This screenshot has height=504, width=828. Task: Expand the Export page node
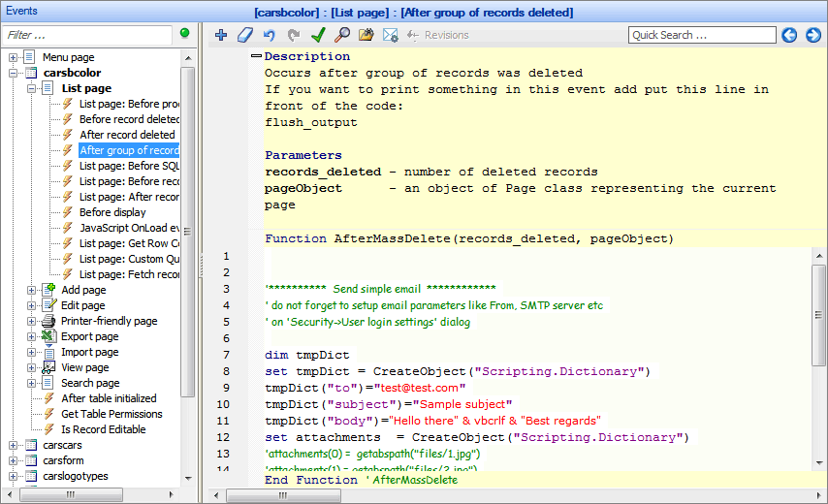coord(32,336)
